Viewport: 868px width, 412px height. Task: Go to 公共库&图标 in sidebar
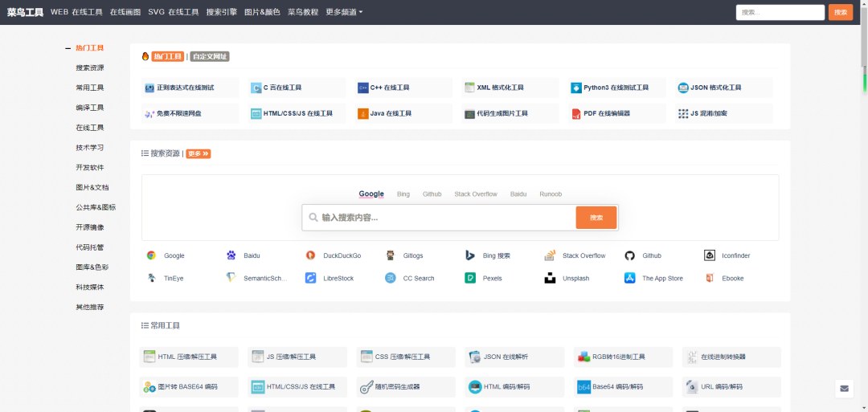(96, 207)
